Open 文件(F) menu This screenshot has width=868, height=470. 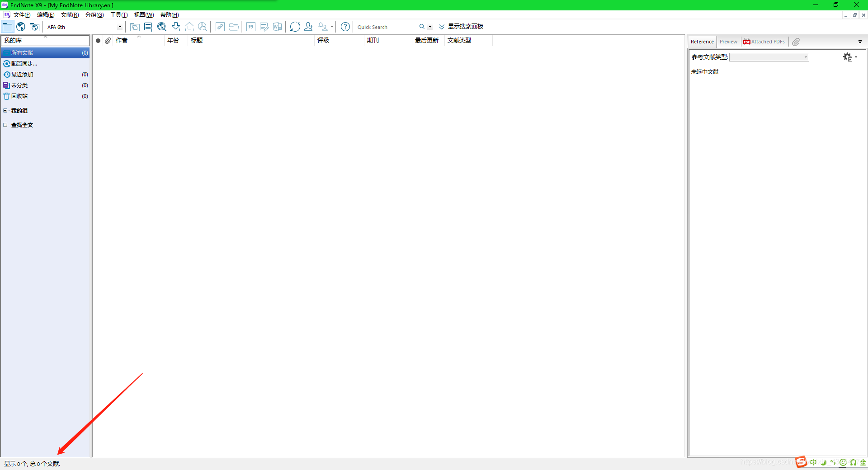(x=22, y=15)
